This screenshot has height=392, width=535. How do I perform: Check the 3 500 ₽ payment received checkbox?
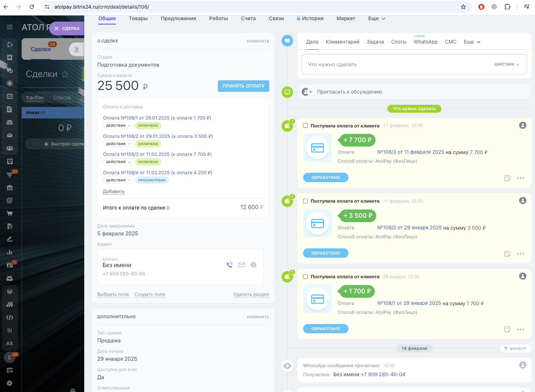click(306, 201)
